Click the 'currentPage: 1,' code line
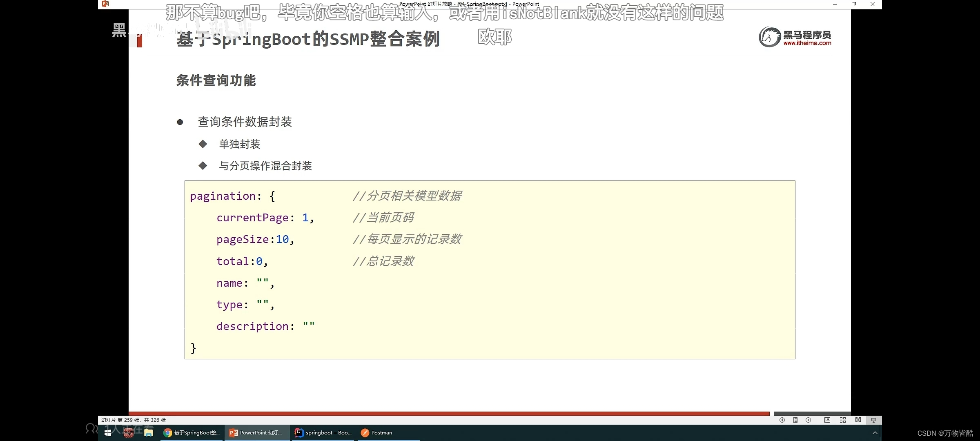980x441 pixels. click(x=265, y=218)
